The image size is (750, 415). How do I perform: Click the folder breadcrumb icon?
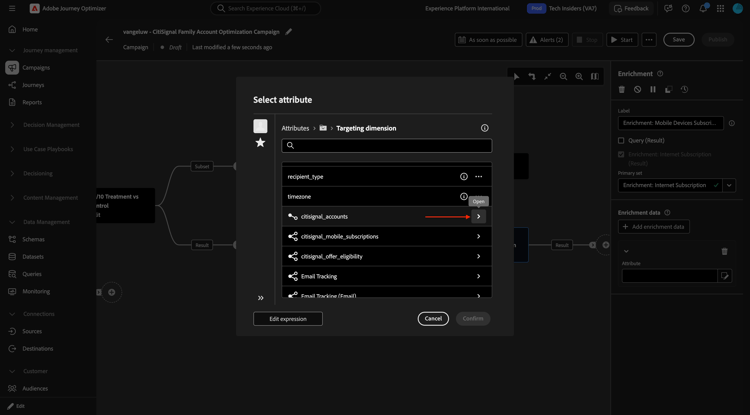[323, 128]
